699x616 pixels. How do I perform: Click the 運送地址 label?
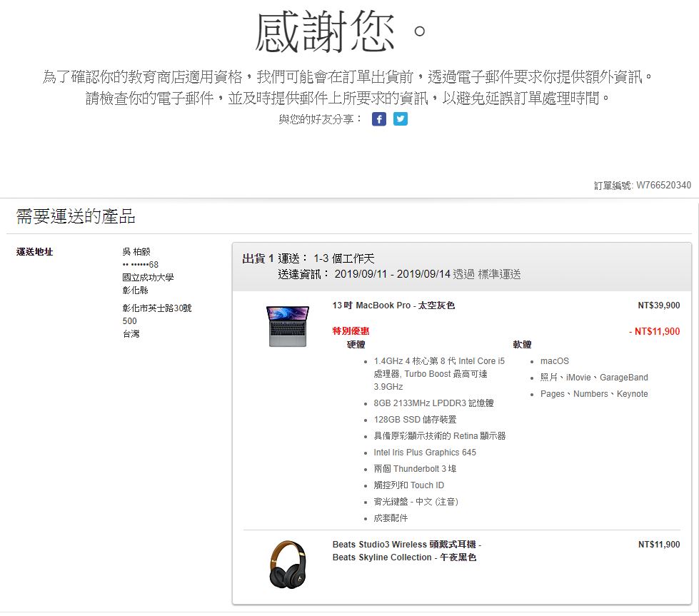pos(35,252)
